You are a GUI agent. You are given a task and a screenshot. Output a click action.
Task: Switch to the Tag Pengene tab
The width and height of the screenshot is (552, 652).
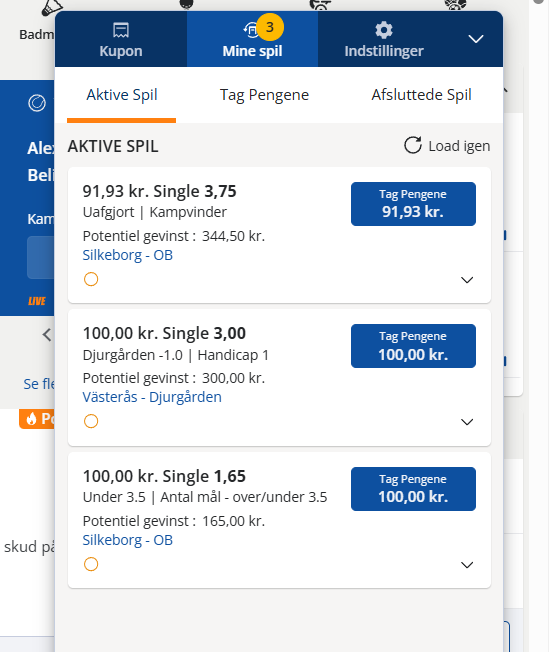[264, 95]
